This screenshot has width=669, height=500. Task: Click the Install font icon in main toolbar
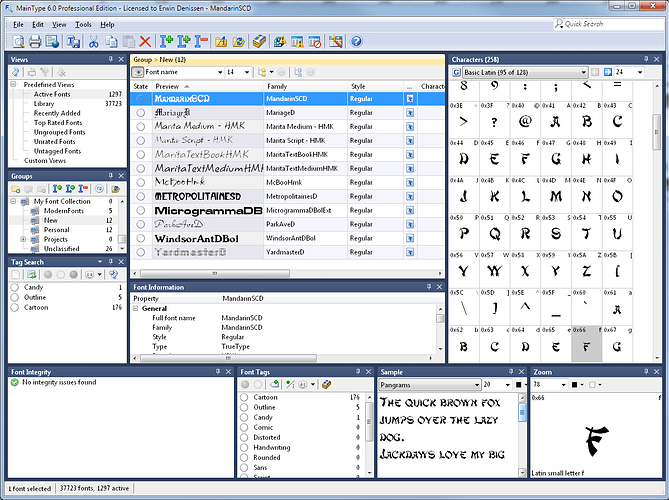point(166,41)
